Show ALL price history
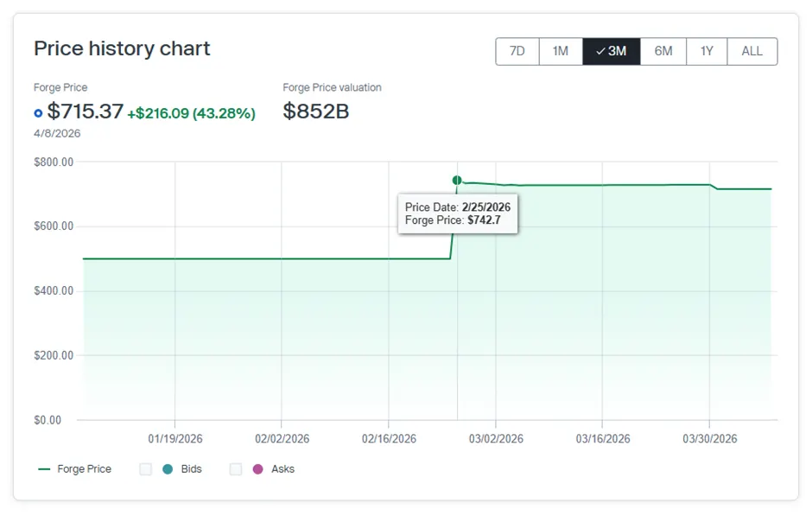 [x=752, y=51]
